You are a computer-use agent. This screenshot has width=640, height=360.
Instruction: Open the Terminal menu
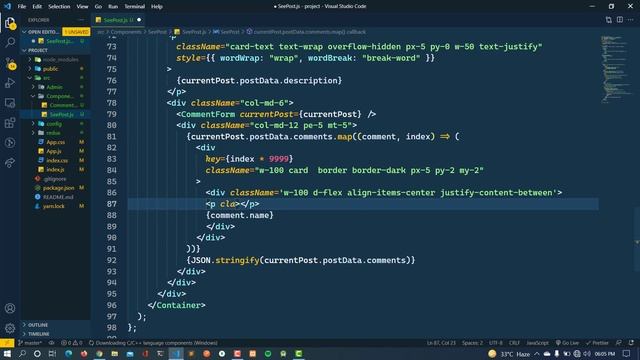click(x=134, y=7)
